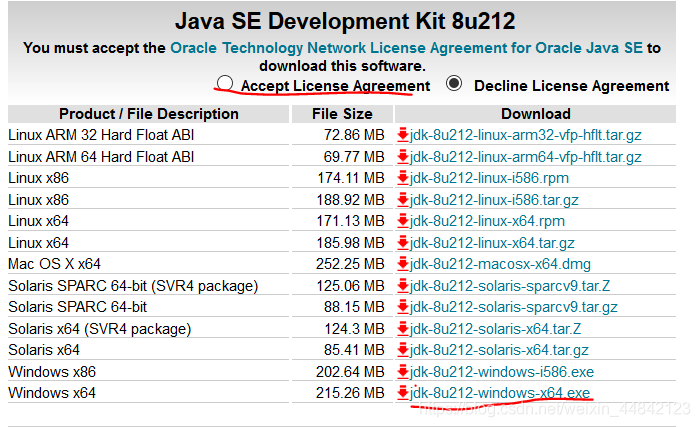The width and height of the screenshot is (700, 427).
Task: Download jdk-8u212-linux-arm64-vfp-hflt.tar.gz
Action: [525, 157]
